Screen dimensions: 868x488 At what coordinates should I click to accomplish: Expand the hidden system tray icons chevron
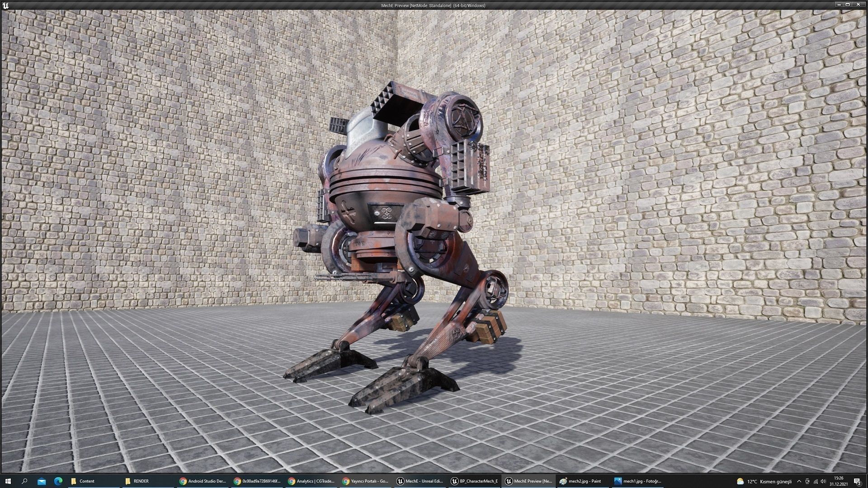799,481
